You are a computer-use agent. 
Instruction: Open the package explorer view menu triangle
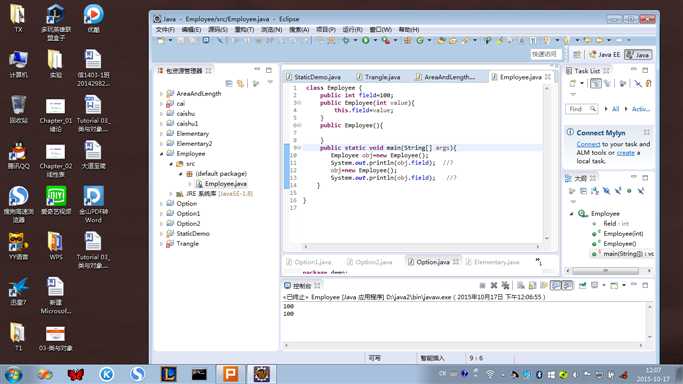(x=270, y=83)
